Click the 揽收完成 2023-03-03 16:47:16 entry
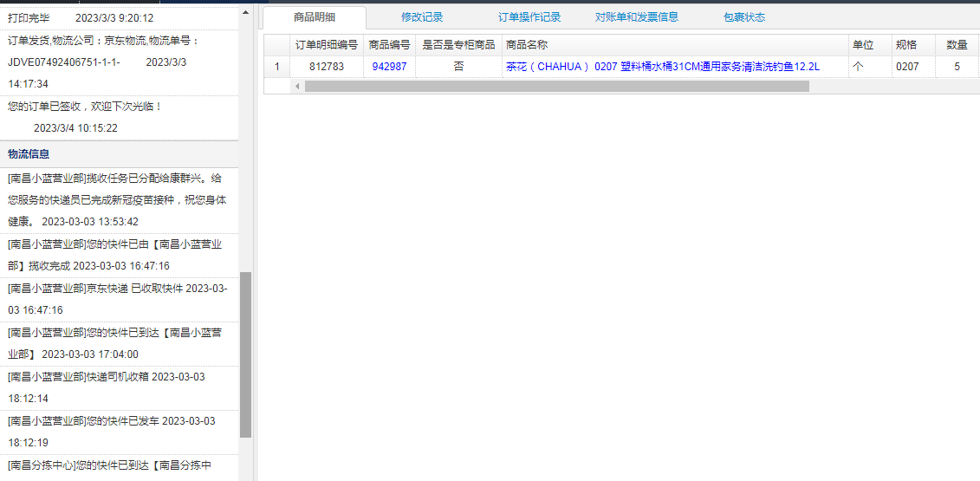This screenshot has height=481, width=980. click(120, 255)
